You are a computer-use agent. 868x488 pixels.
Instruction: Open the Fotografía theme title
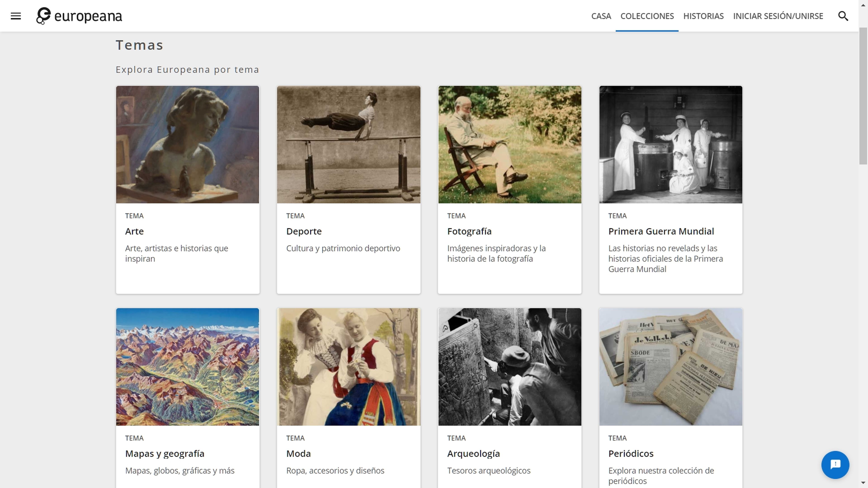[469, 231]
